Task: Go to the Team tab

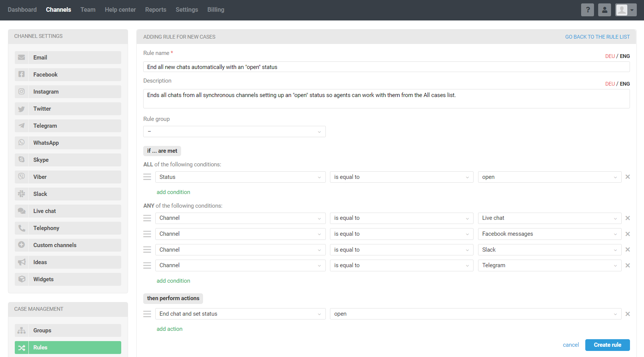Action: [x=88, y=10]
